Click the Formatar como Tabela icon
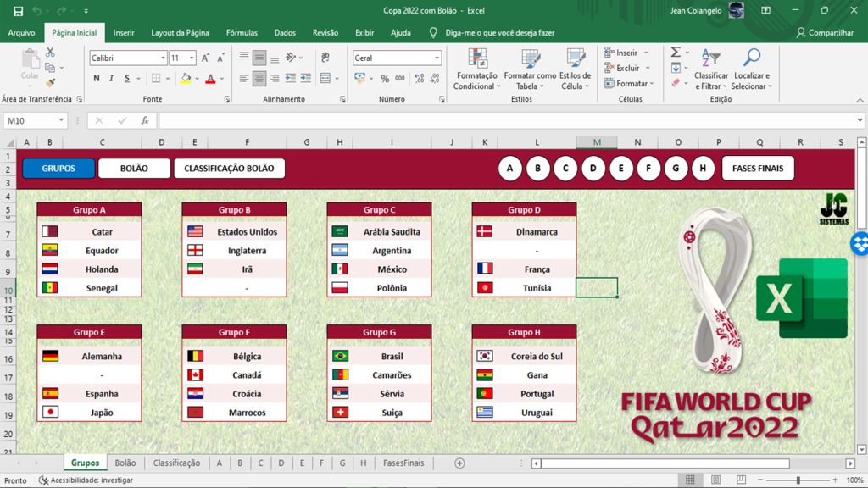This screenshot has height=488, width=868. pos(531,58)
